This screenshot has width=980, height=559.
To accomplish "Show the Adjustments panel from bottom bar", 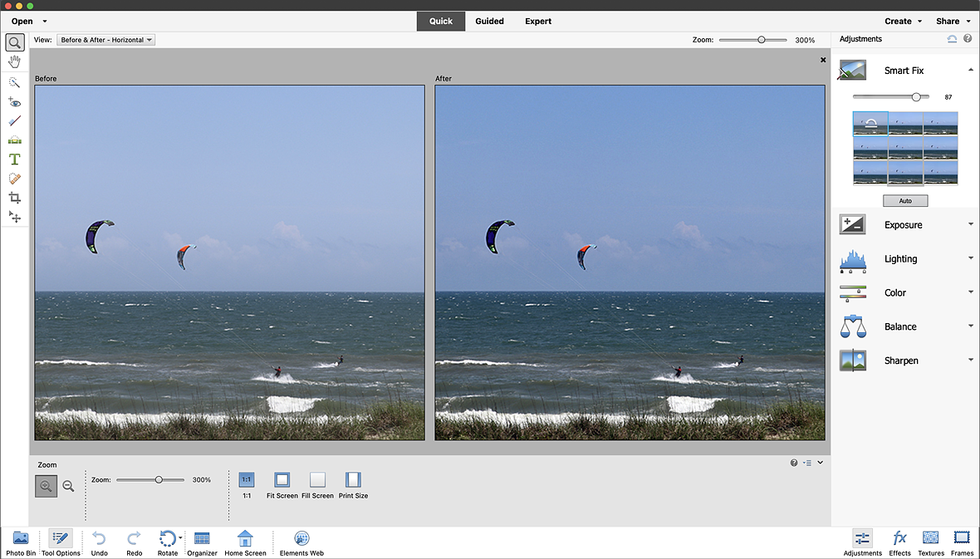I will click(x=863, y=542).
